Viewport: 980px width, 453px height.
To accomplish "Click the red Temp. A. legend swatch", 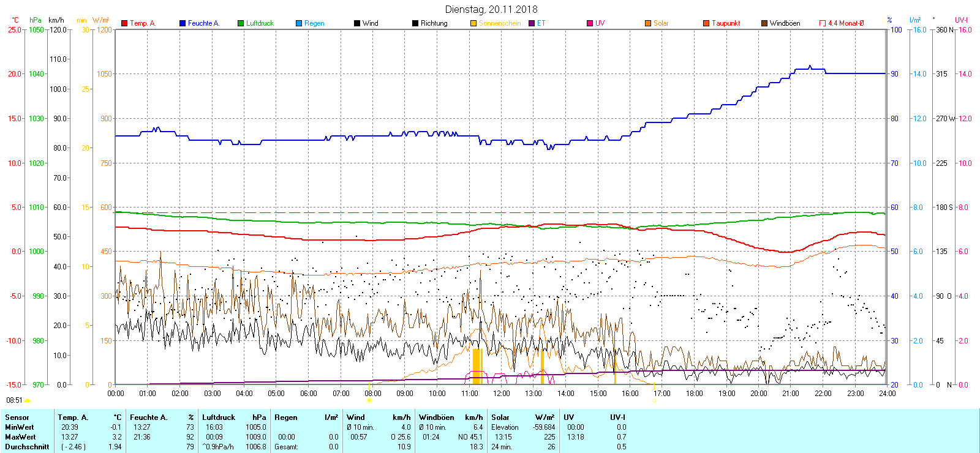I will pos(124,23).
